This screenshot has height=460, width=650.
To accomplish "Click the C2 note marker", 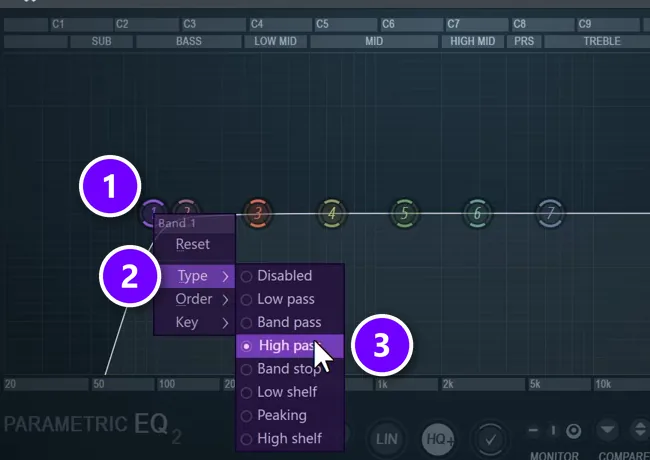I will click(122, 24).
